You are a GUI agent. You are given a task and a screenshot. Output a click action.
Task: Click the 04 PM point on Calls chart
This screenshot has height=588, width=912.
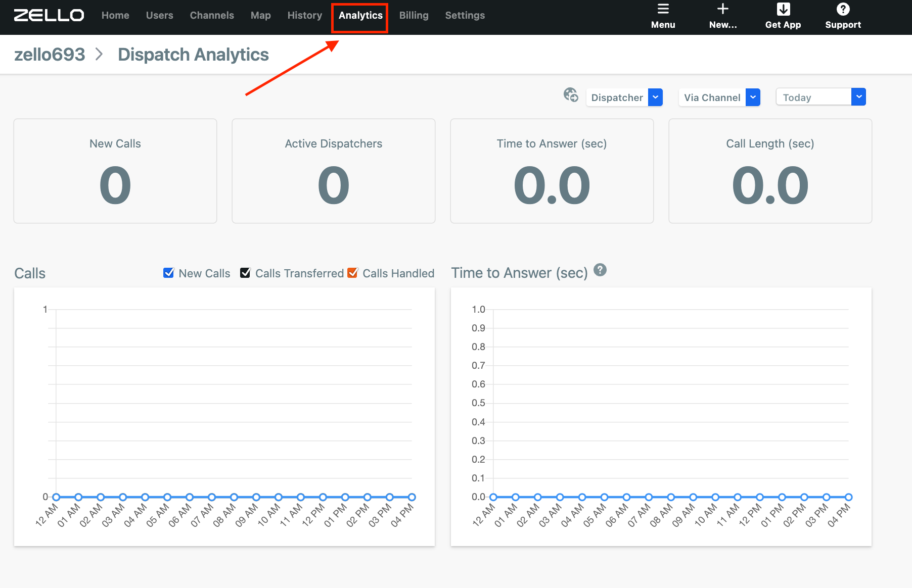(412, 497)
